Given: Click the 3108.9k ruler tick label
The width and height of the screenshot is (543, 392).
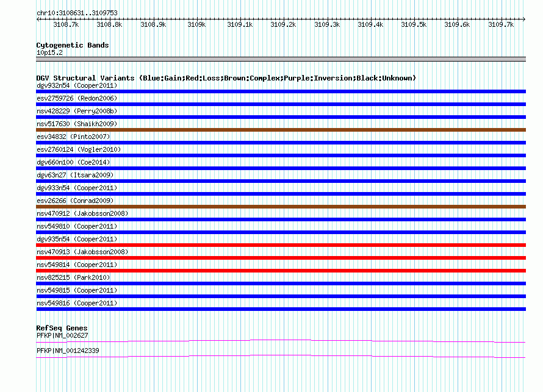Looking at the screenshot, I should click(153, 24).
